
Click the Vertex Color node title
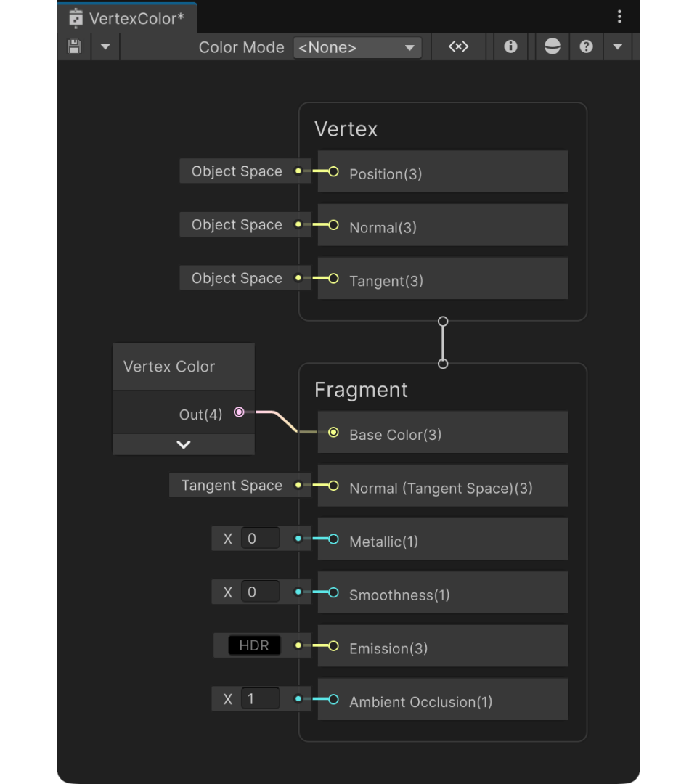[169, 367]
